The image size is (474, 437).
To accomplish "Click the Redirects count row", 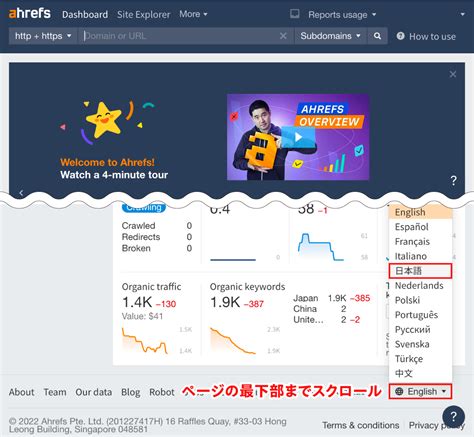I will (x=157, y=237).
